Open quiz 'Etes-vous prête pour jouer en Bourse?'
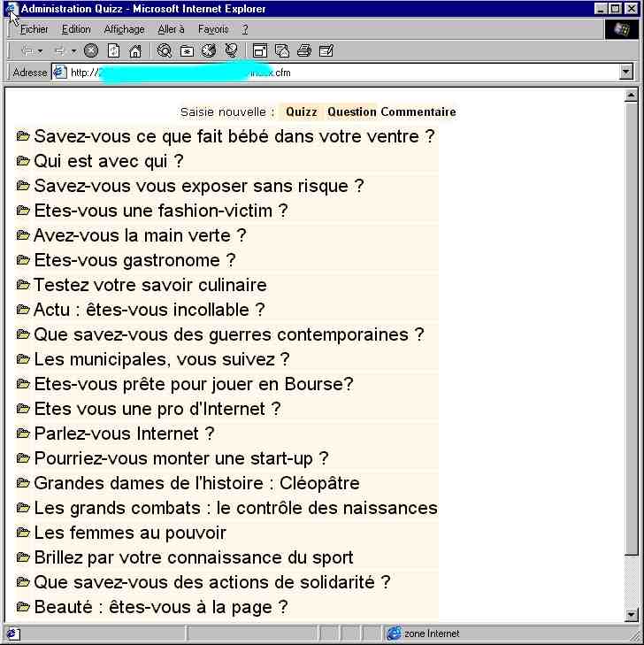Viewport: 644px width, 645px height. click(x=194, y=384)
